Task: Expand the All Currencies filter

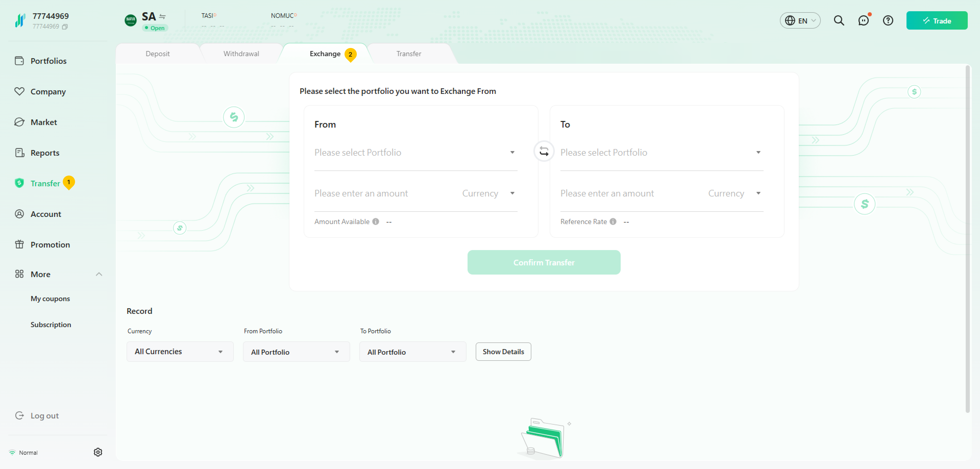Action: (180, 351)
